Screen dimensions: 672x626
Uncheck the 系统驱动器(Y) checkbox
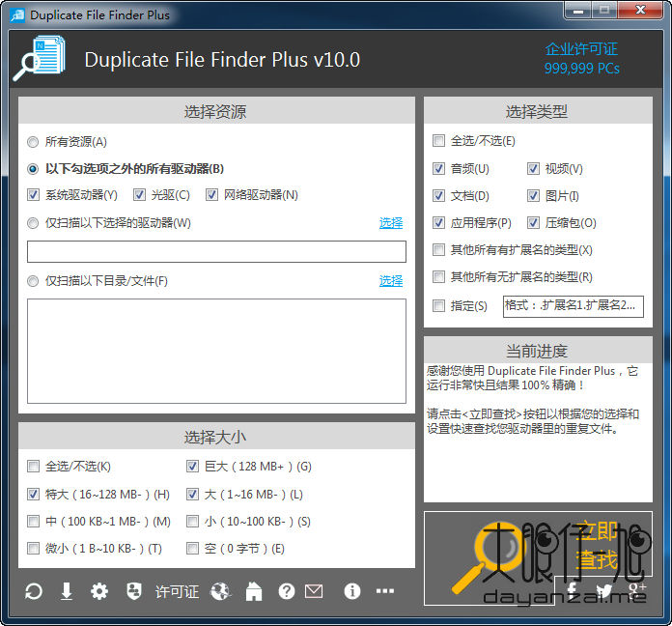[33, 195]
